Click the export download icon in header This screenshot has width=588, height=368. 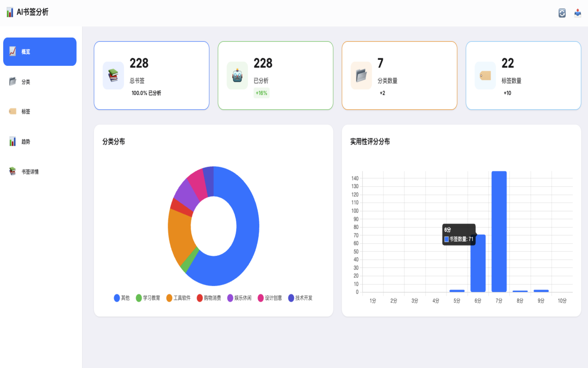[x=578, y=13]
